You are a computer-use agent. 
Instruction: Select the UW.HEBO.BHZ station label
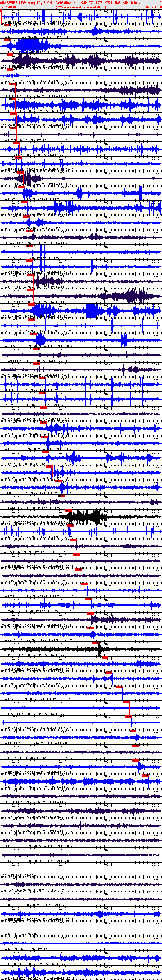pyautogui.click(x=38, y=302)
